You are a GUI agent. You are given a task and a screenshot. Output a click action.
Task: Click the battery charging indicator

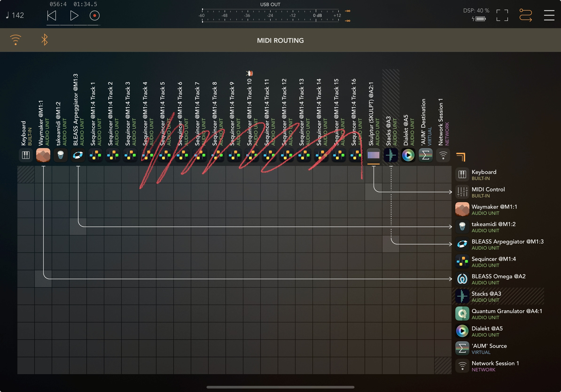click(479, 19)
